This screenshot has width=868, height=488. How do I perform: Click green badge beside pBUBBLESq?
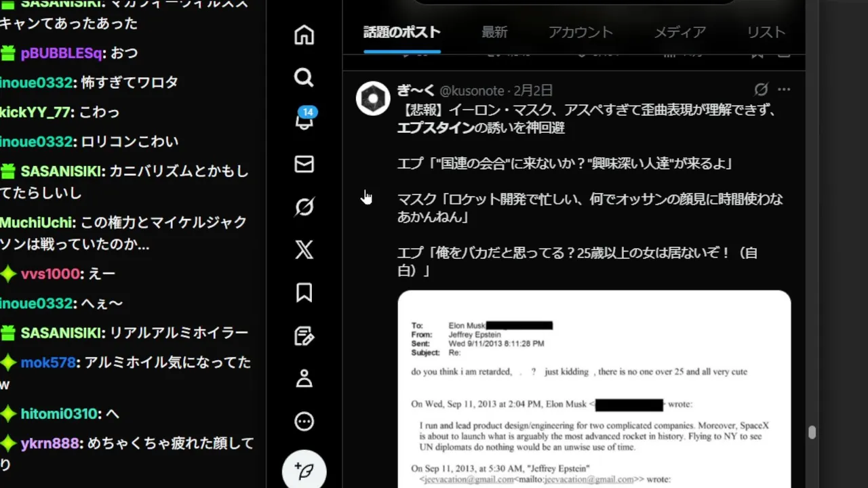coord(8,53)
